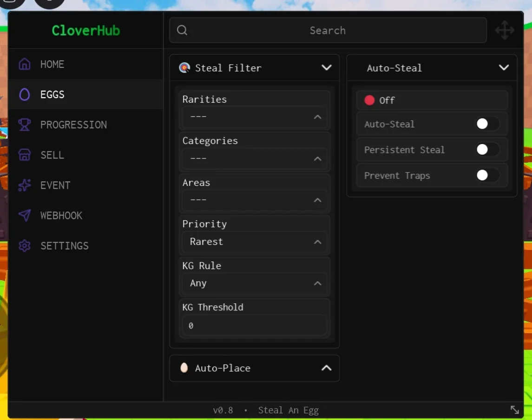Turn on Persistent Steal switch
Screen dimensions: 532x420
click(x=487, y=150)
